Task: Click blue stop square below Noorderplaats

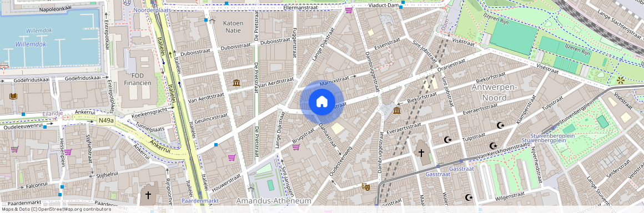Action: [206, 20]
